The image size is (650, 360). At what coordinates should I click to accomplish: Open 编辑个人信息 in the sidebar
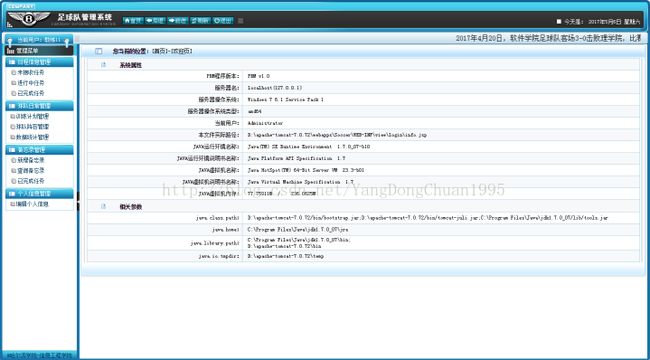click(x=32, y=204)
